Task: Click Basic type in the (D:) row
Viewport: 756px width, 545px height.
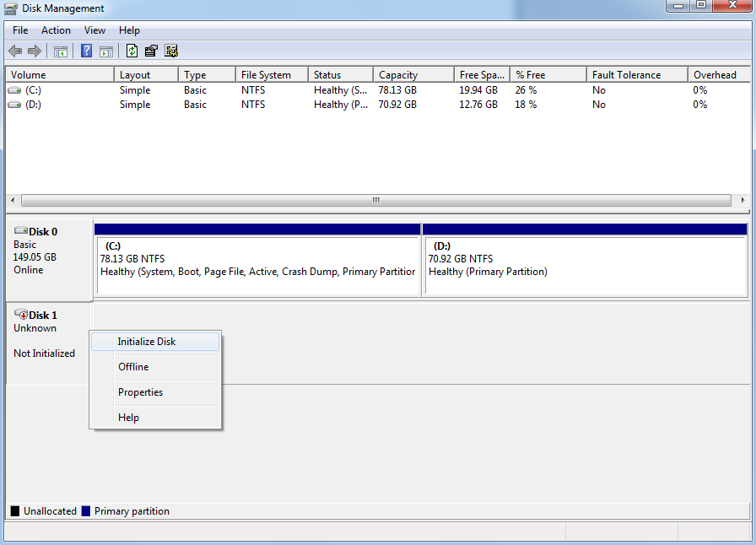Action: point(195,105)
